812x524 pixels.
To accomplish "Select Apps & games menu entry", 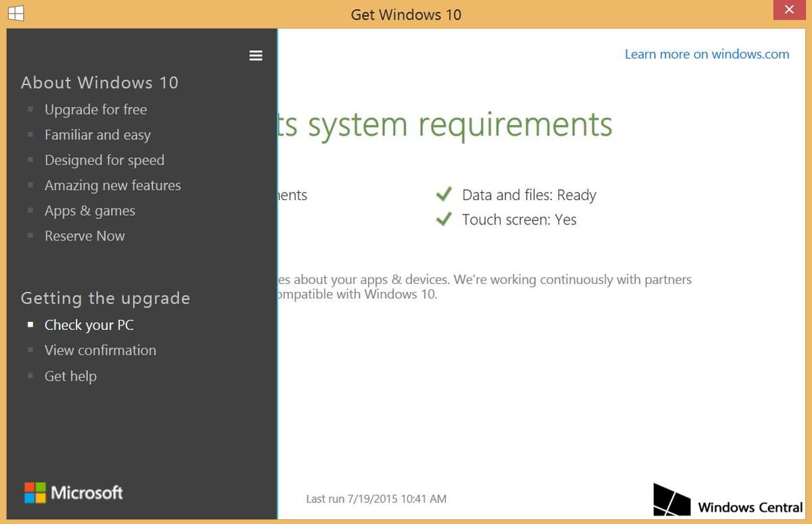I will (90, 211).
